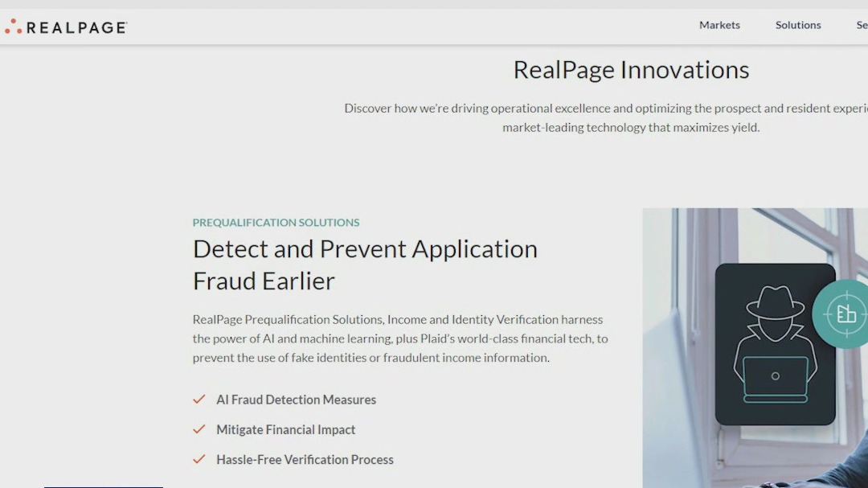Click the PREQUALIFICATION SOLUTIONS label link
The image size is (868, 488).
click(276, 222)
